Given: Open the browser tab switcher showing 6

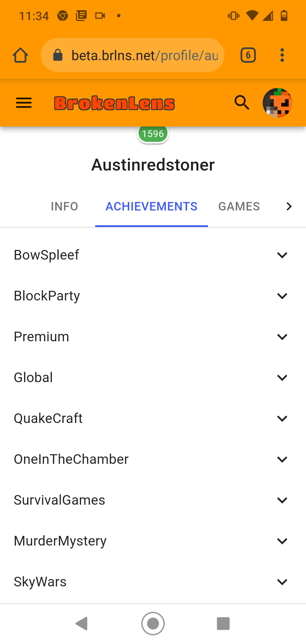Looking at the screenshot, I should [x=248, y=55].
